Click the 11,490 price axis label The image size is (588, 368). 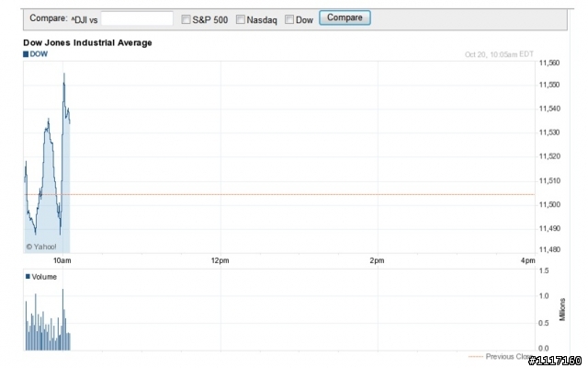(549, 229)
